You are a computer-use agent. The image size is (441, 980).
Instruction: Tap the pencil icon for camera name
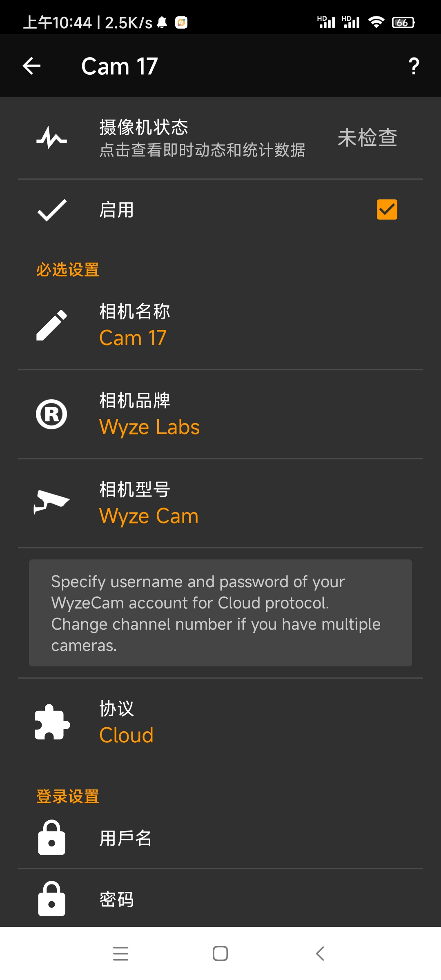[x=51, y=325]
